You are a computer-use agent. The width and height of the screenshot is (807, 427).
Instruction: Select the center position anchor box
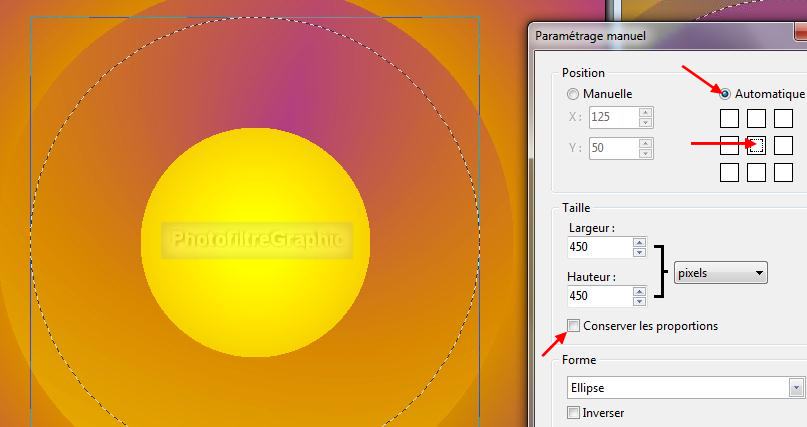(756, 146)
